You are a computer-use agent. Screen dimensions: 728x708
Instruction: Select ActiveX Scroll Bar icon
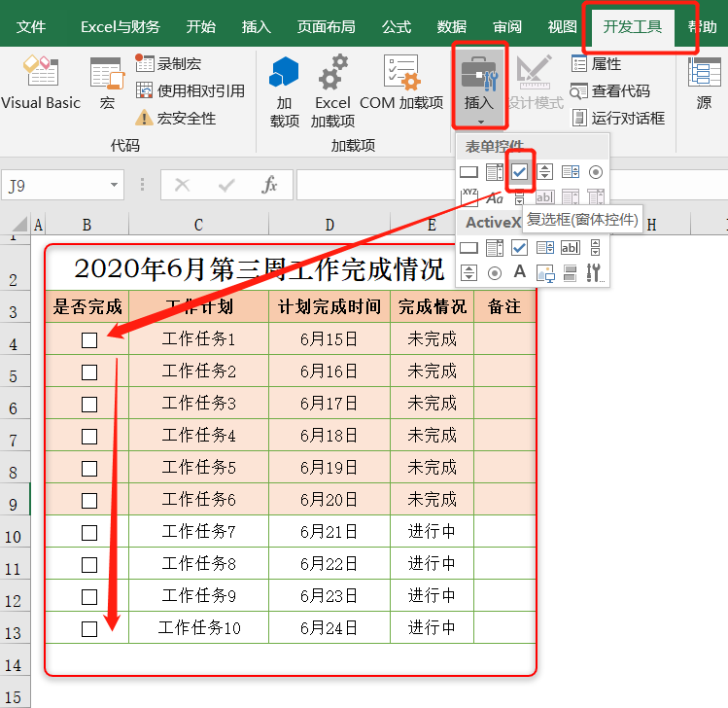(596, 248)
